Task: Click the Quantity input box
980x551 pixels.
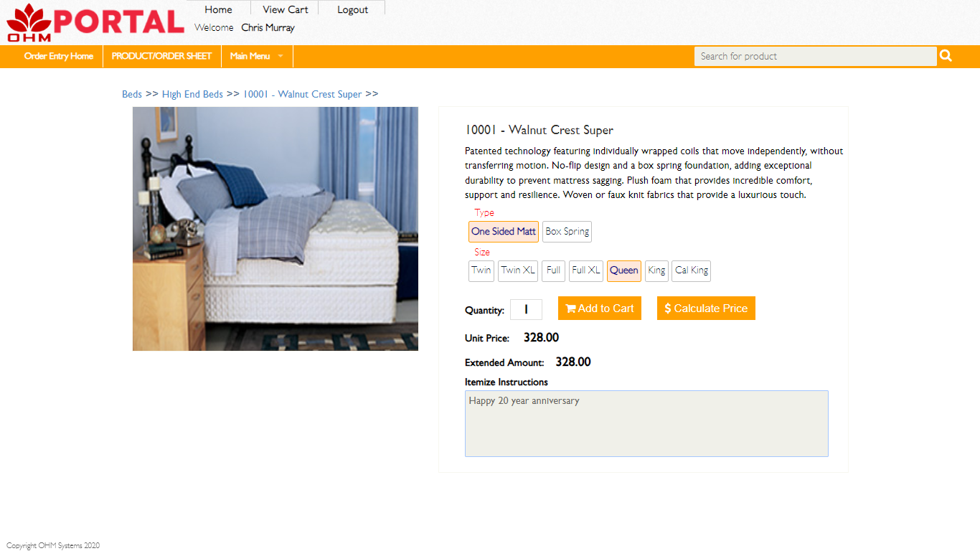Action: (526, 309)
